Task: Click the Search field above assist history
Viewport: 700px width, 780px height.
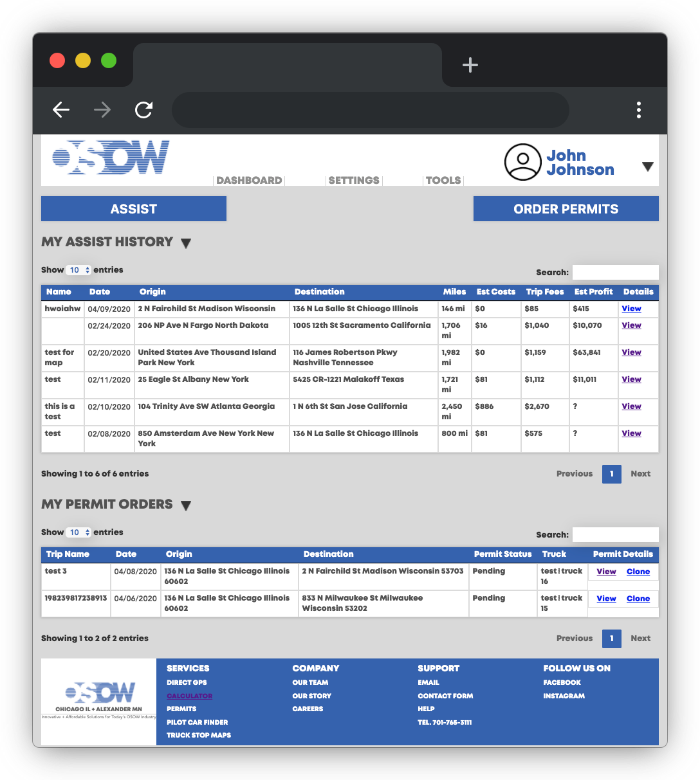Action: [x=615, y=272]
